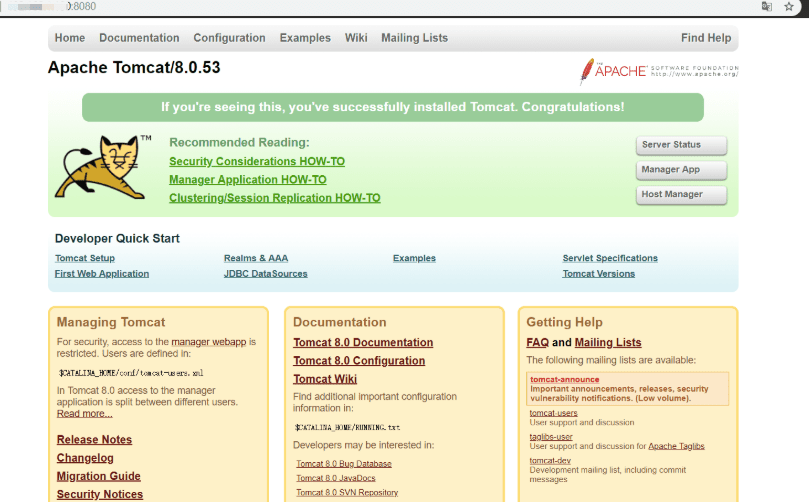Open Wiki in the top navigation

[x=356, y=38]
